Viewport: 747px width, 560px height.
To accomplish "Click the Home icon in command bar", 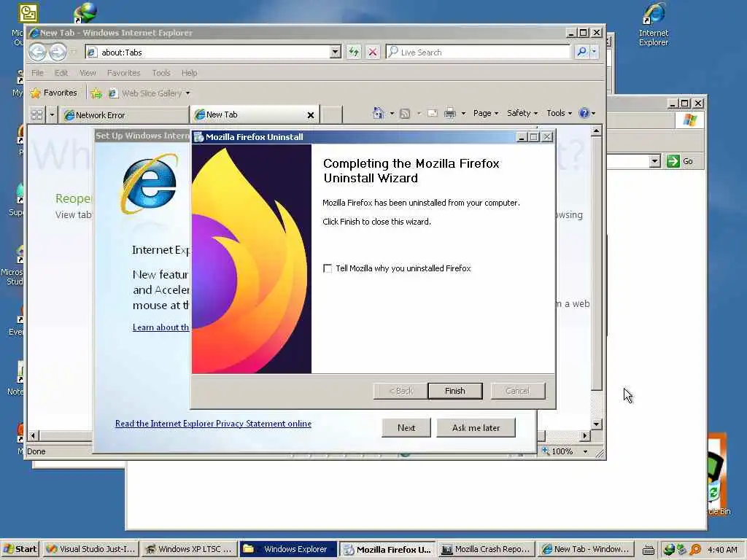I will [379, 113].
